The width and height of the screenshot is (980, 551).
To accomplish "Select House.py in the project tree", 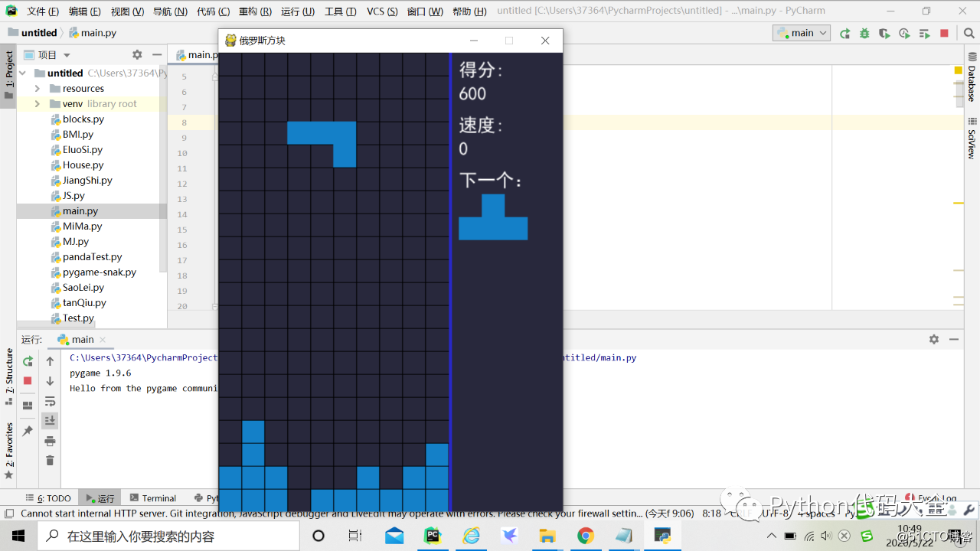I will click(82, 165).
